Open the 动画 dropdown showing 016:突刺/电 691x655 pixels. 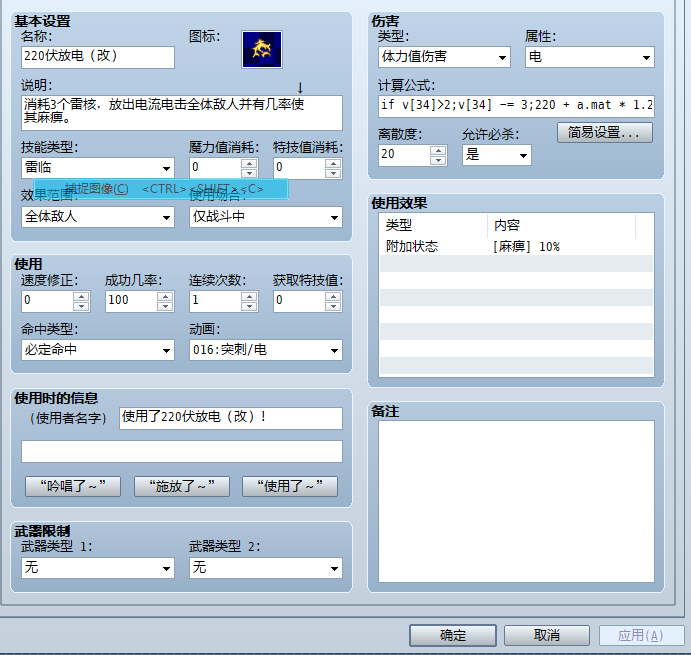point(266,350)
